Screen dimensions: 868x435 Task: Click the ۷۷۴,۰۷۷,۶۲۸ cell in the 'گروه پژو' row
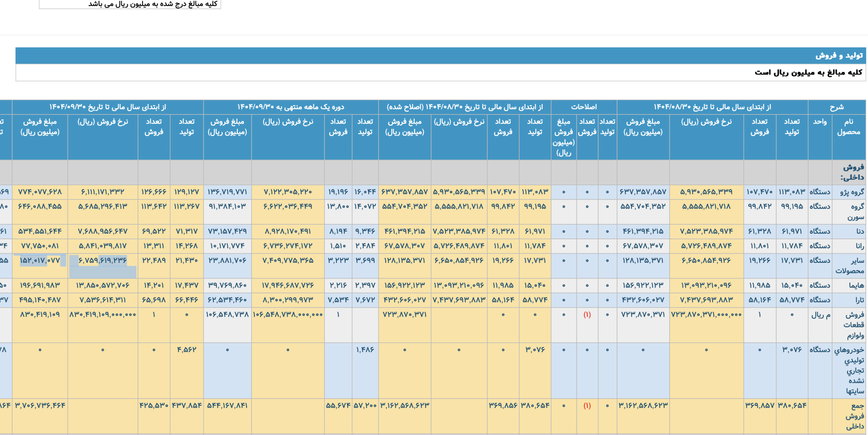[x=40, y=192]
